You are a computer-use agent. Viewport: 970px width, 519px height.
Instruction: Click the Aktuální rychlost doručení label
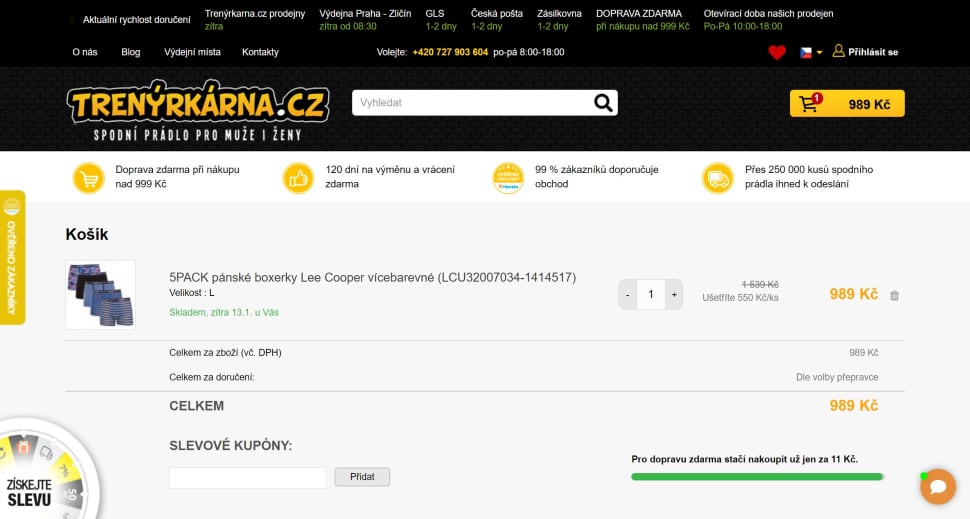(x=137, y=20)
